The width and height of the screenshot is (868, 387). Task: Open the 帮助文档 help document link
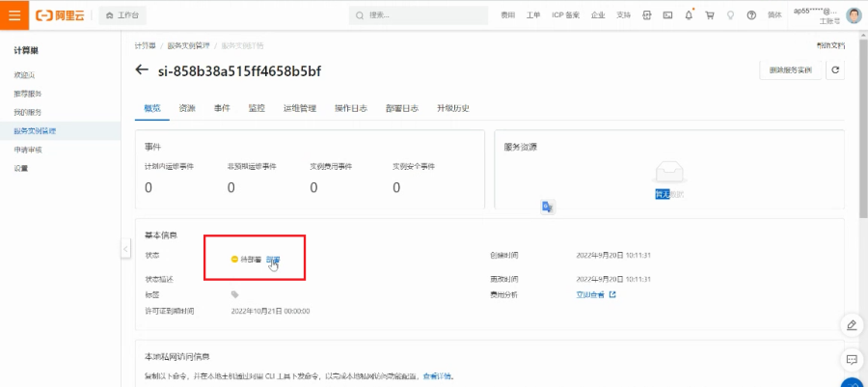point(830,45)
